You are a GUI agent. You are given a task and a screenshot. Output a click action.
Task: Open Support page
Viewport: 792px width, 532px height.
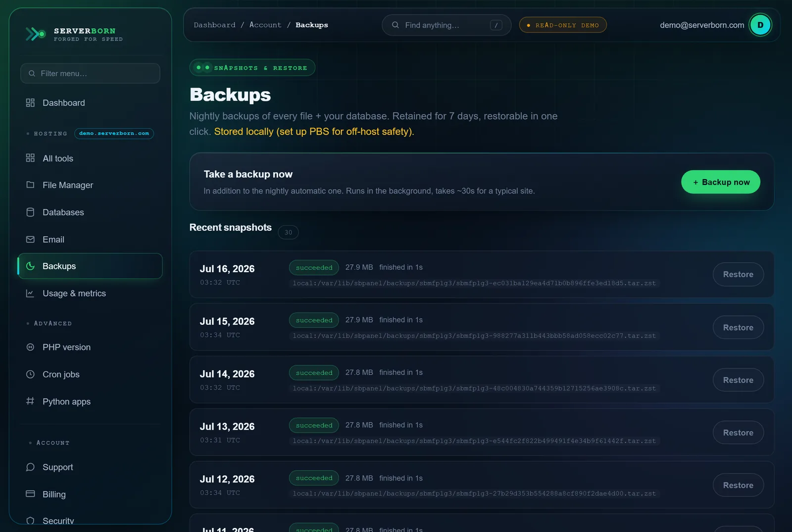[90, 467]
